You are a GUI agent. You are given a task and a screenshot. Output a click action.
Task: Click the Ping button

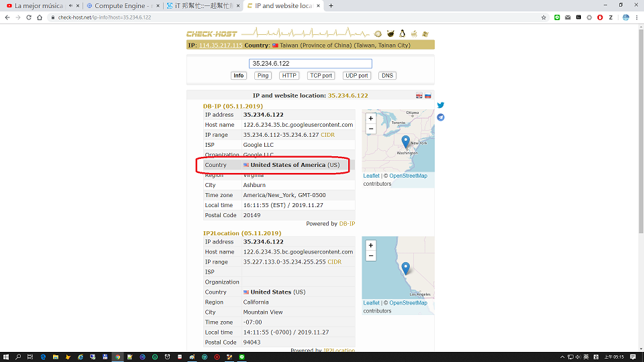(x=263, y=76)
